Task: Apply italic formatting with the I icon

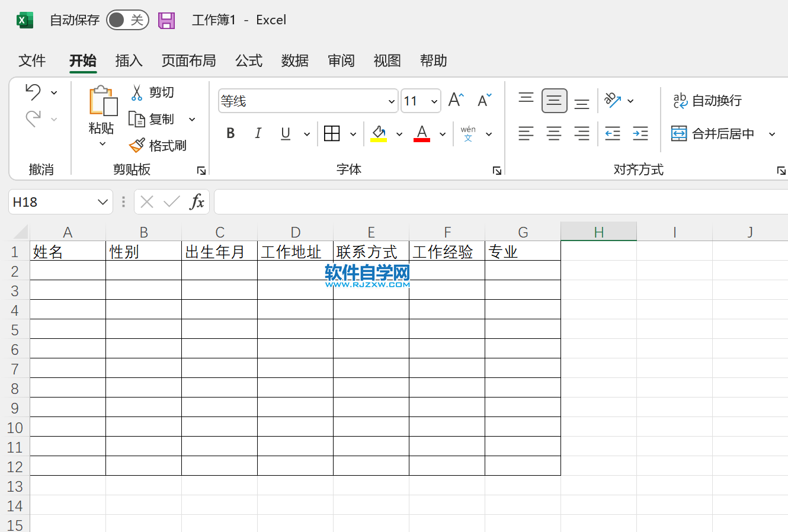Action: [258, 133]
